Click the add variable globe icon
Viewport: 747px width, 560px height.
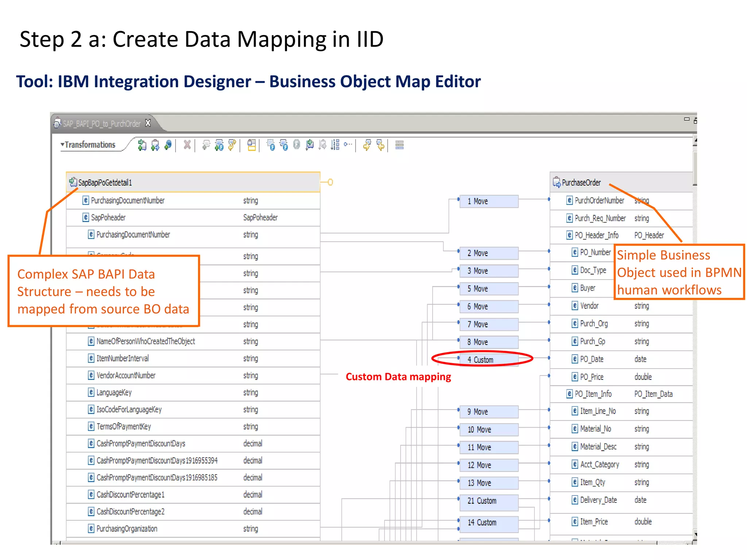click(x=168, y=145)
